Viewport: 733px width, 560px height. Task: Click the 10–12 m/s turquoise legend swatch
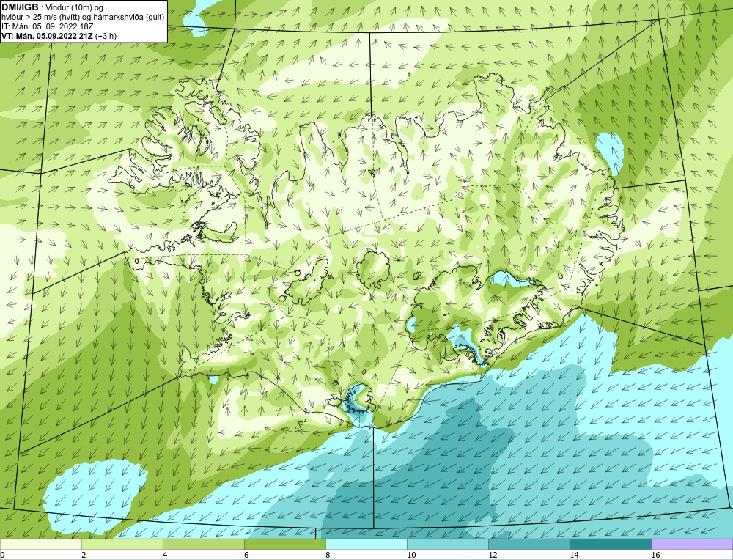point(447,544)
